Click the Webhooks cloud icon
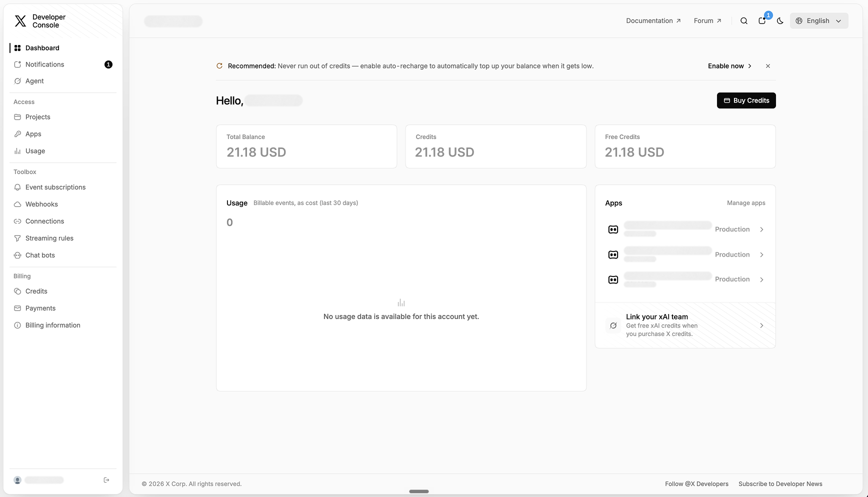Screen dimensions: 868x497 click(x=17, y=204)
